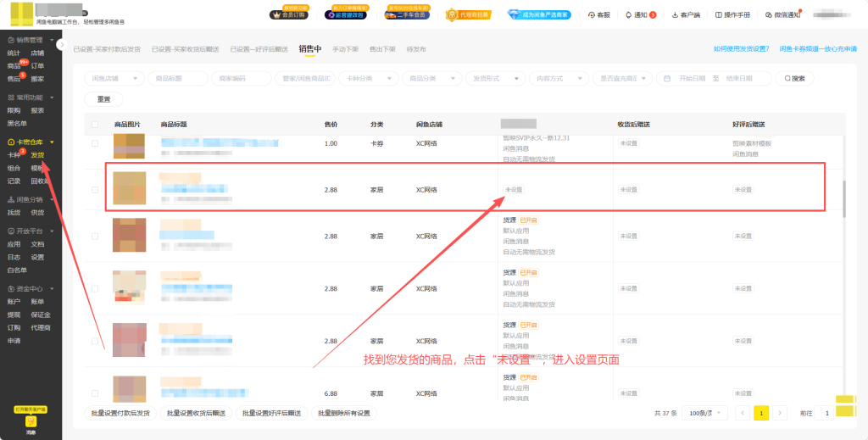Switch to 已设置-好评后赠送 tab

coord(259,49)
